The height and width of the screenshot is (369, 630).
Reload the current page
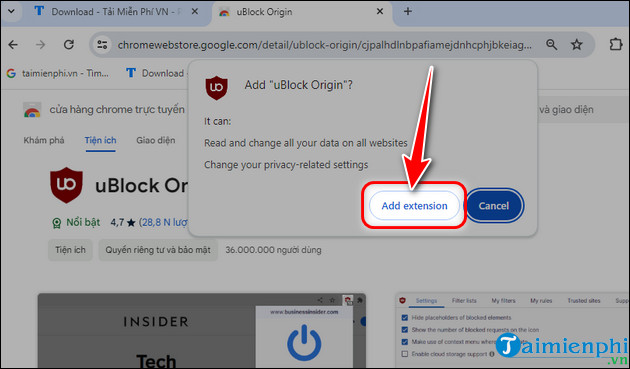click(x=69, y=44)
